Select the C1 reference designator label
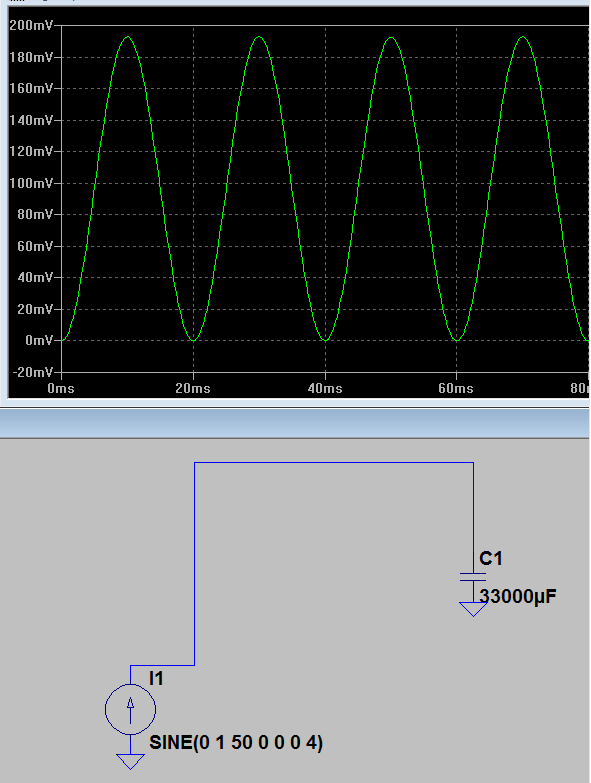Screen dimensions: 591x783 pyautogui.click(x=491, y=558)
